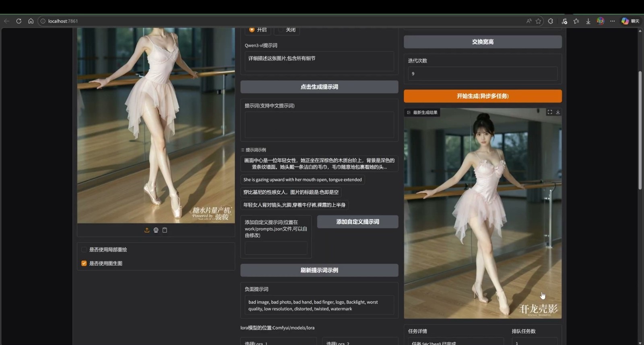
Task: Uncheck the 是否使用图生图 checkbox
Action: (84, 263)
